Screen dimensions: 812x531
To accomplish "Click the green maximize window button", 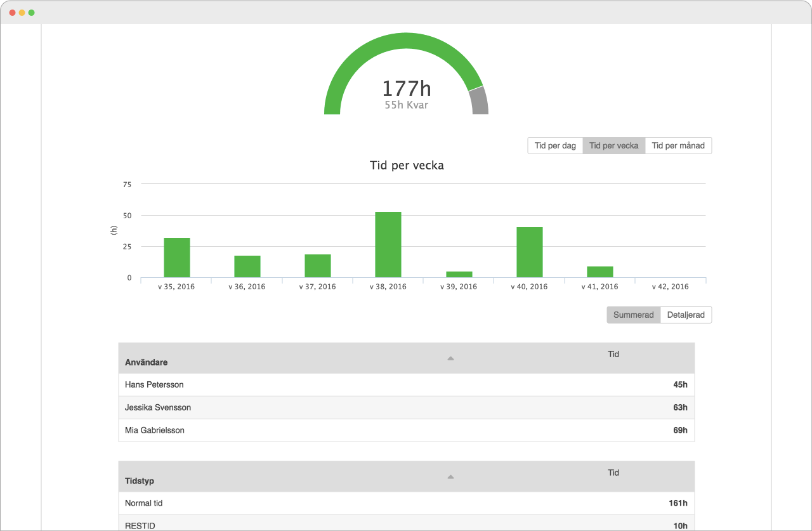I will (32, 13).
